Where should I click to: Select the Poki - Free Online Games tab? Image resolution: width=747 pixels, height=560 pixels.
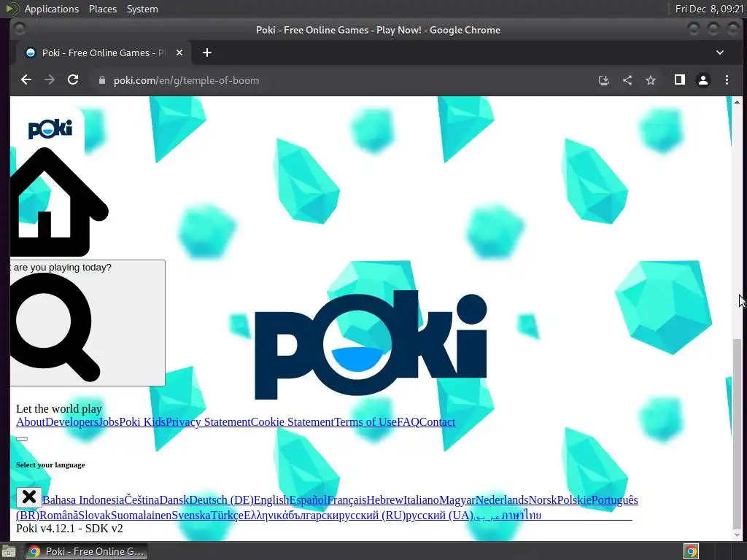coord(103,52)
